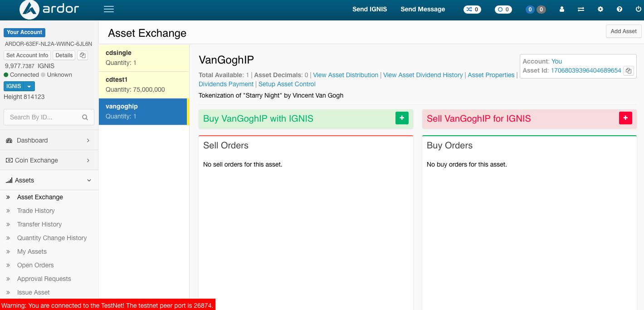This screenshot has height=310, width=644.
Task: Open Trade History in sidebar
Action: pyautogui.click(x=36, y=211)
